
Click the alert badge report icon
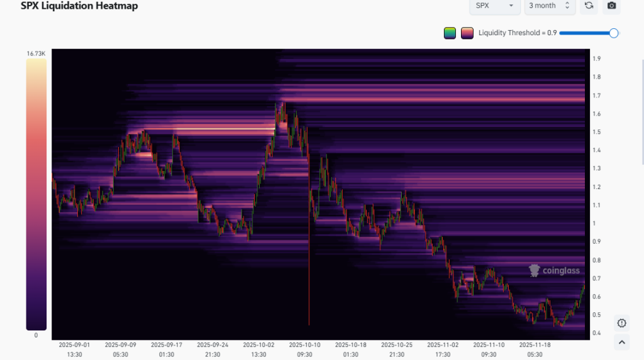[x=622, y=323]
